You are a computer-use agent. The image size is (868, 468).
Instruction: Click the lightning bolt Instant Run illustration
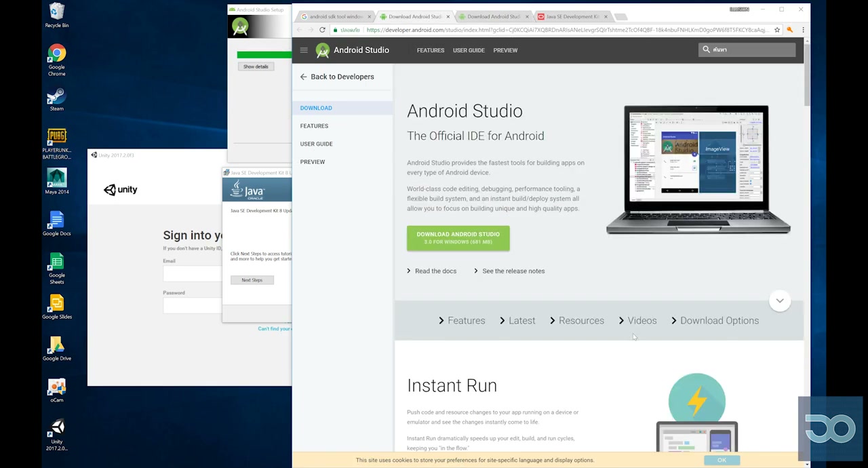tap(696, 400)
